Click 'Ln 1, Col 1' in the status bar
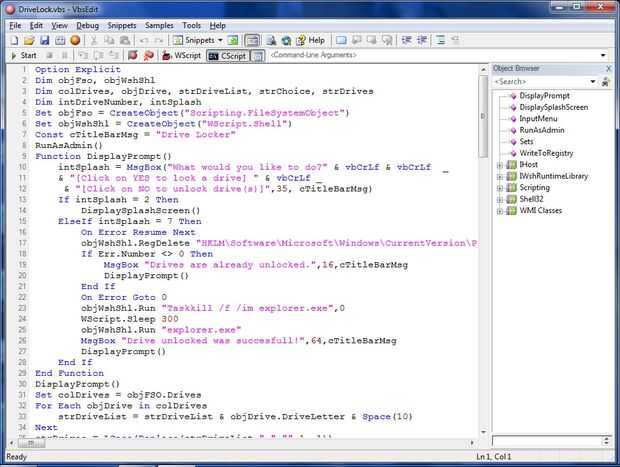Viewport: 620px width, 467px height. [493, 457]
